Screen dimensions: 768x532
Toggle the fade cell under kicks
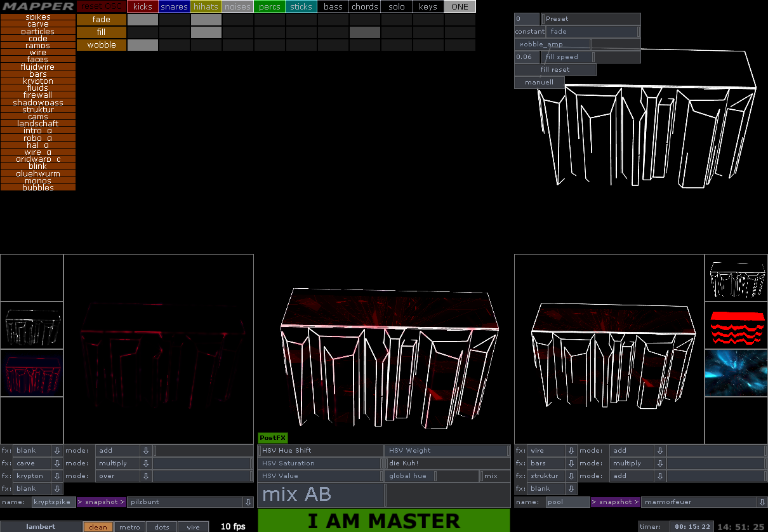143,20
